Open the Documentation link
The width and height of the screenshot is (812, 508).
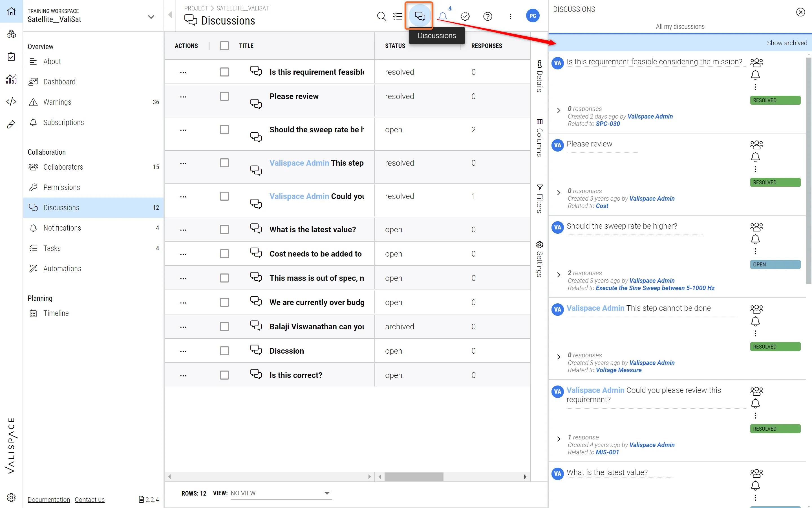tap(49, 500)
